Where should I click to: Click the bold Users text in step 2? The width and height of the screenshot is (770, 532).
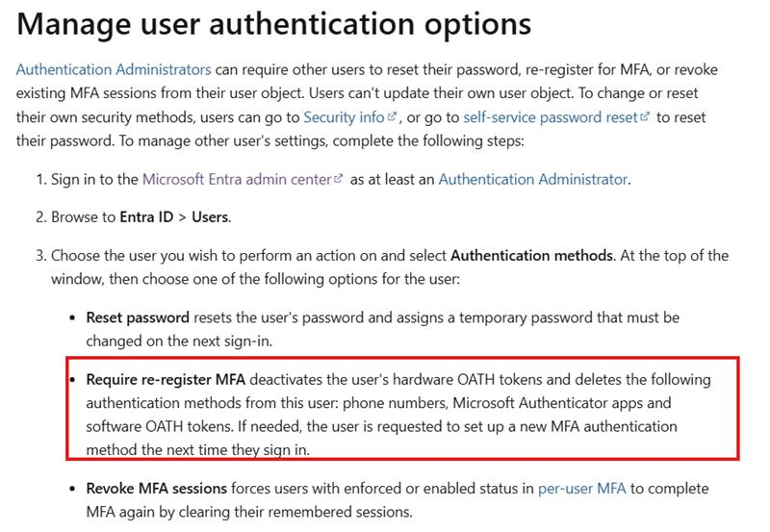click(x=210, y=216)
